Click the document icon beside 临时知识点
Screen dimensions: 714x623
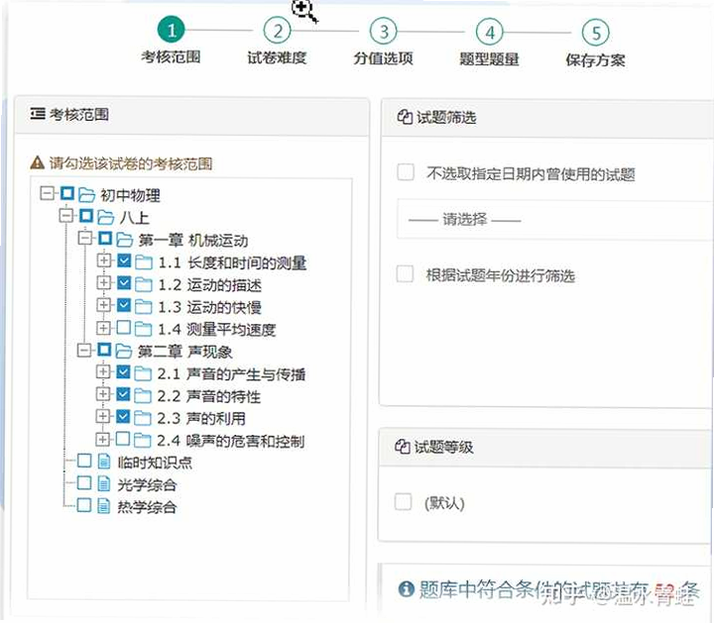(x=104, y=461)
